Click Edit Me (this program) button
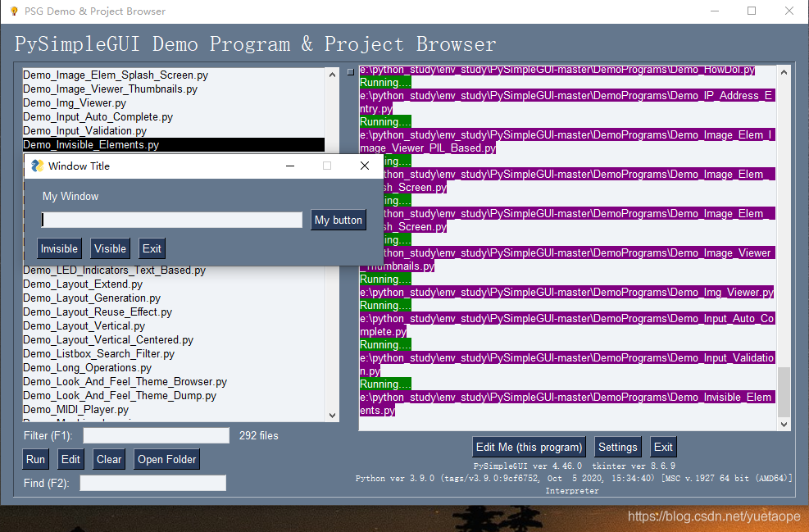 click(529, 447)
